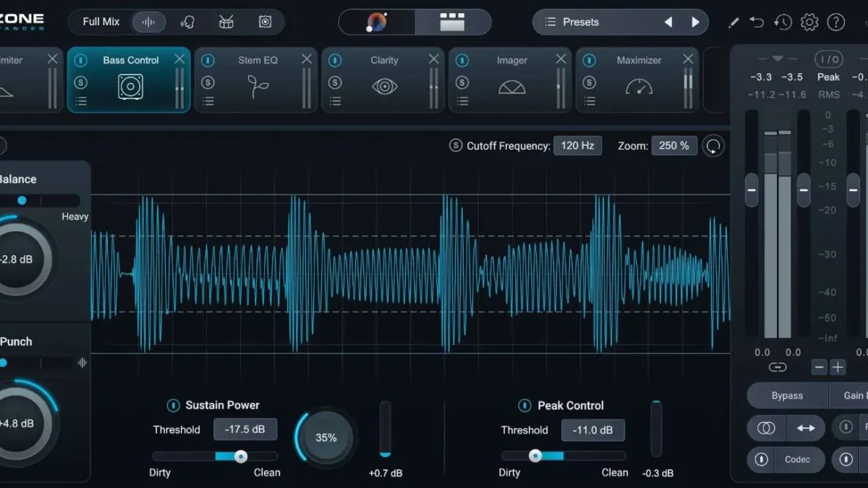
Task: Select the drums stem icon
Action: (x=226, y=22)
